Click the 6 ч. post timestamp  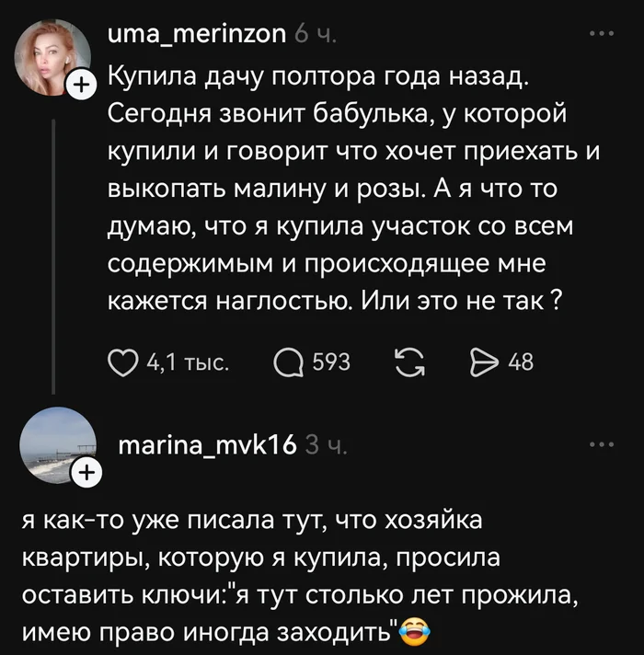click(x=312, y=35)
